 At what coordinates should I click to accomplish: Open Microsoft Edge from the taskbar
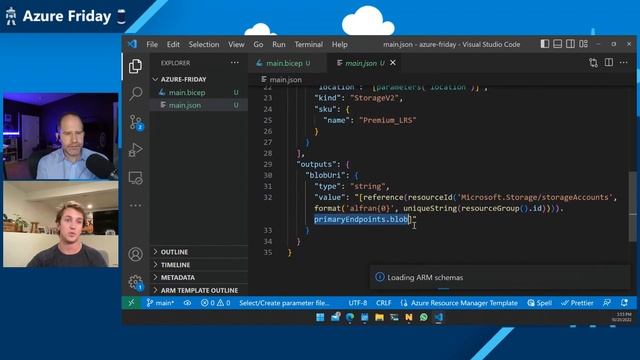[x=350, y=317]
